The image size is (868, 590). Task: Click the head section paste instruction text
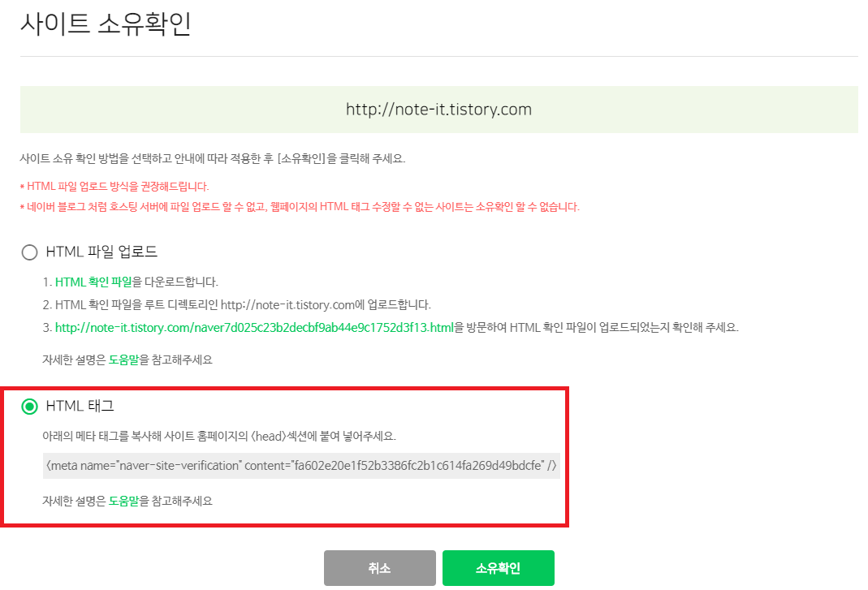(x=219, y=436)
